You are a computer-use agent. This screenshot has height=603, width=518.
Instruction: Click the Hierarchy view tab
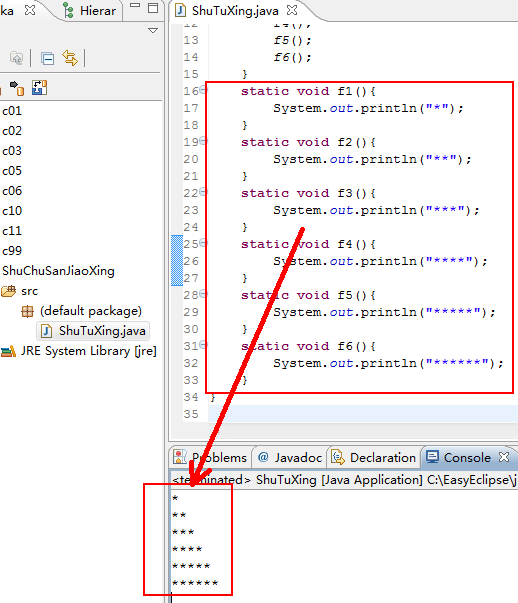point(90,10)
